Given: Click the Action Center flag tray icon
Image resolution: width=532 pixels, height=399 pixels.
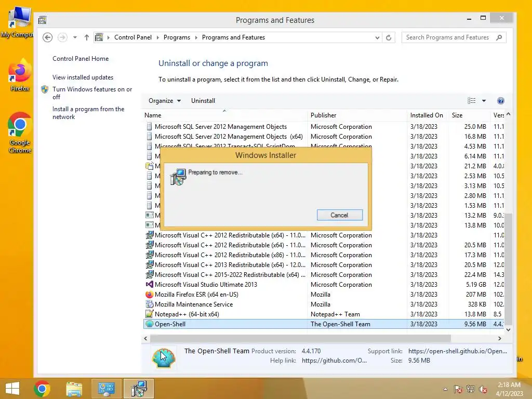Looking at the screenshot, I should click(x=458, y=389).
